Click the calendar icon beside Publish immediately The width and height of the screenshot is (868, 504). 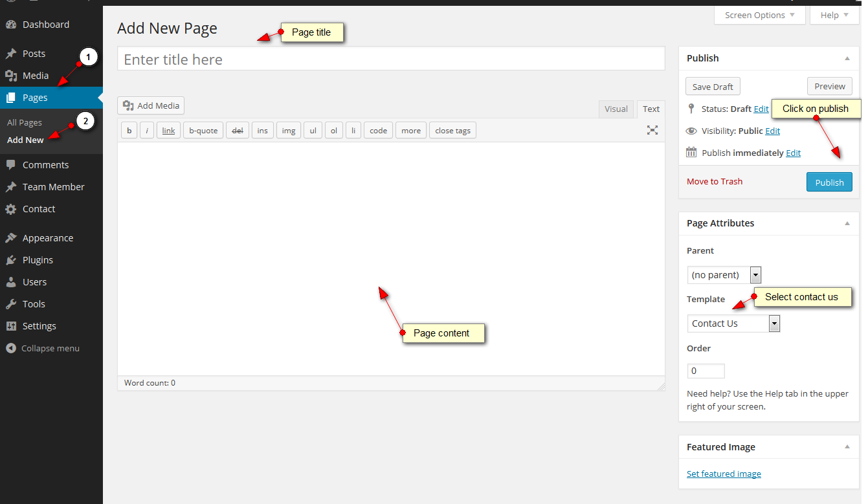point(691,153)
